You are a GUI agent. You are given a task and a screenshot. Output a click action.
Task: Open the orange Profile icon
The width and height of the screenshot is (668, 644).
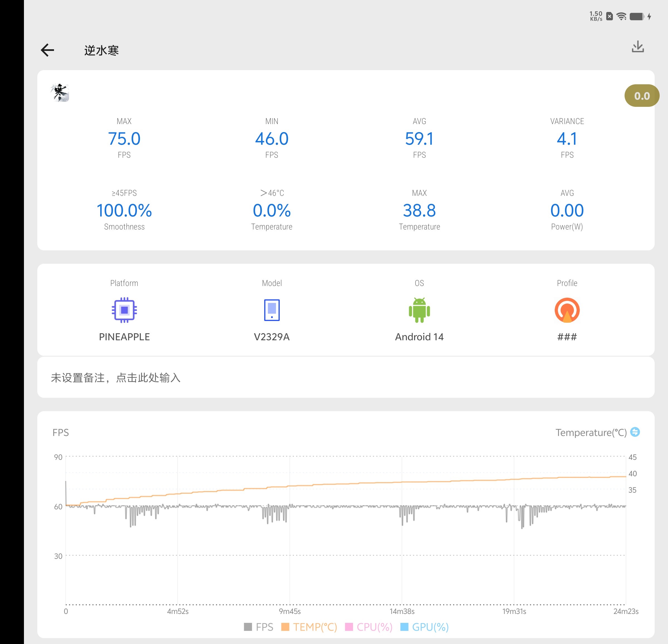[x=567, y=310]
